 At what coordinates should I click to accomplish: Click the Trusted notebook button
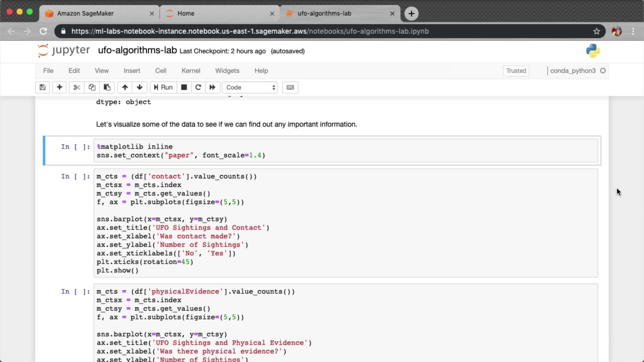(516, 71)
